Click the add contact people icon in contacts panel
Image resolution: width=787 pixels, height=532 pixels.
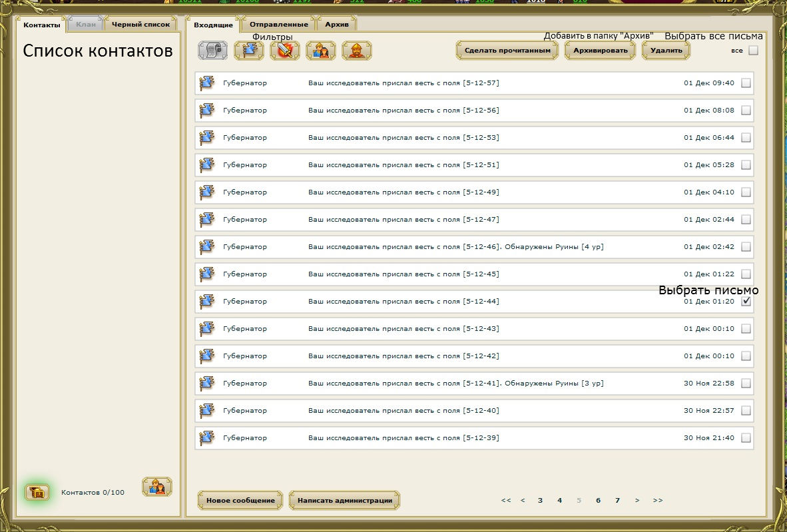[157, 487]
